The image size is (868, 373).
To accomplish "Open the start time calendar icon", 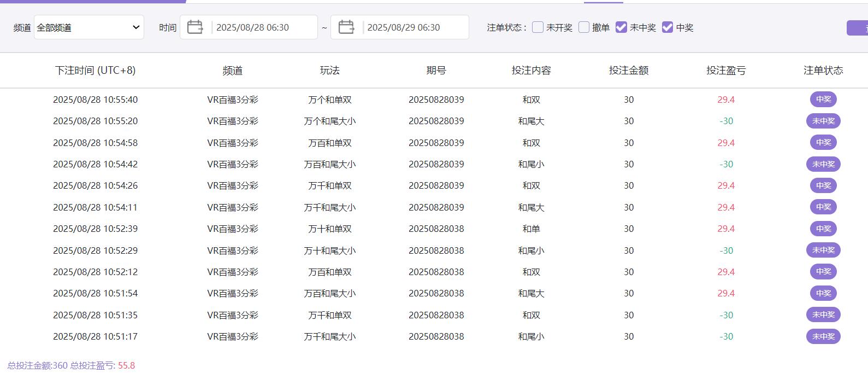I will [195, 27].
